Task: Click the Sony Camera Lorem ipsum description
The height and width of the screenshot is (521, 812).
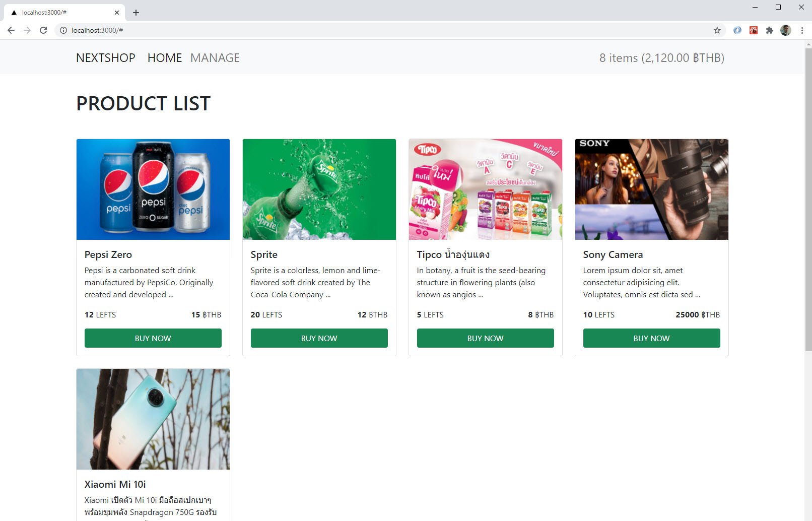Action: click(x=642, y=282)
